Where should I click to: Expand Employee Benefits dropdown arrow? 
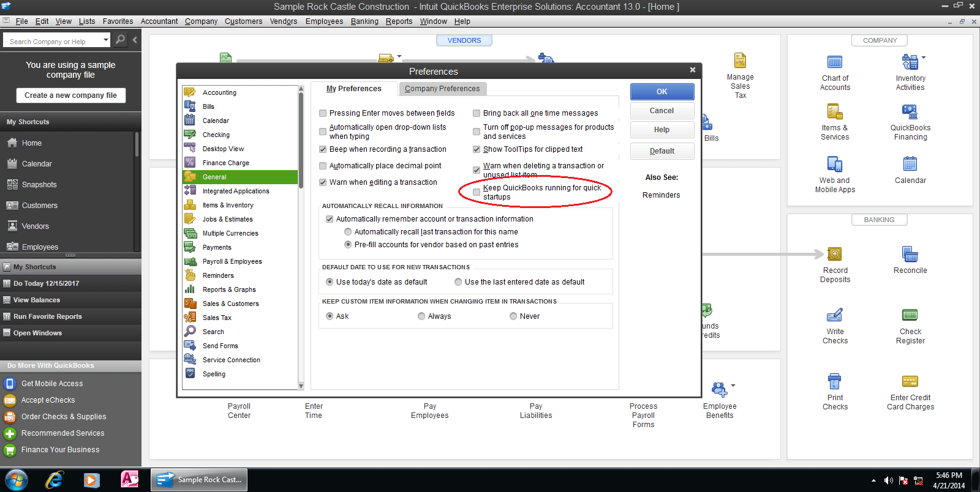click(733, 386)
